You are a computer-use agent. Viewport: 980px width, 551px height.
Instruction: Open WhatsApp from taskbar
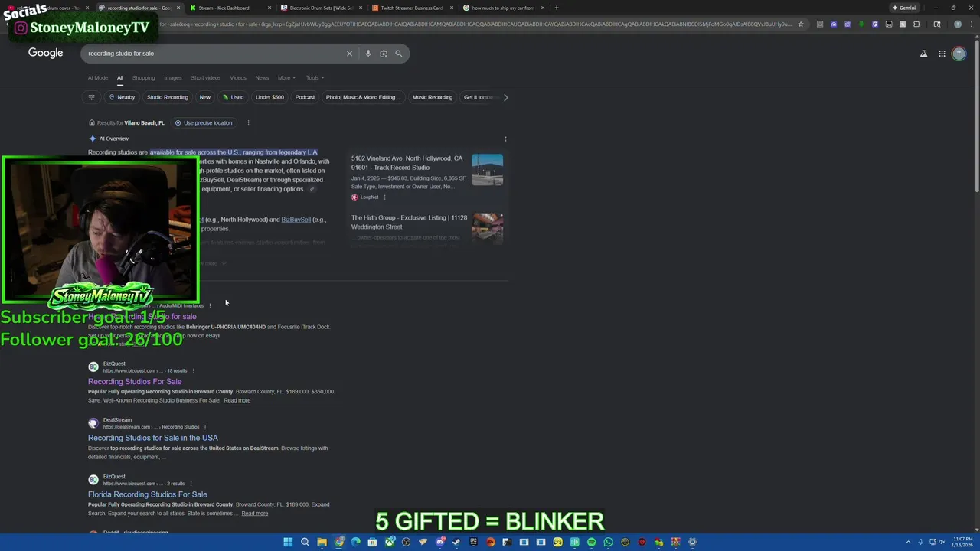coord(608,542)
